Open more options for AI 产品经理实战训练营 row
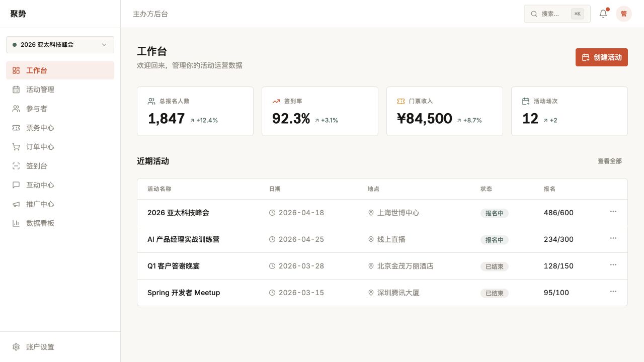The image size is (644, 362). [613, 238]
